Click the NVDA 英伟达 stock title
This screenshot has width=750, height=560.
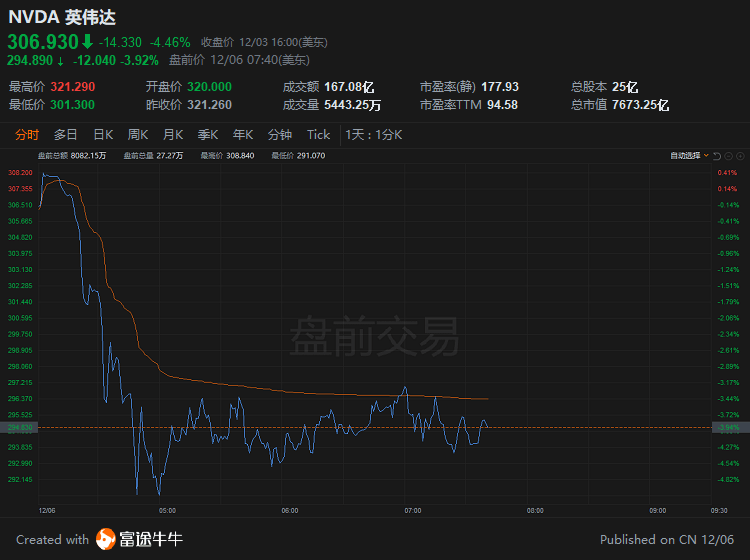(x=62, y=17)
